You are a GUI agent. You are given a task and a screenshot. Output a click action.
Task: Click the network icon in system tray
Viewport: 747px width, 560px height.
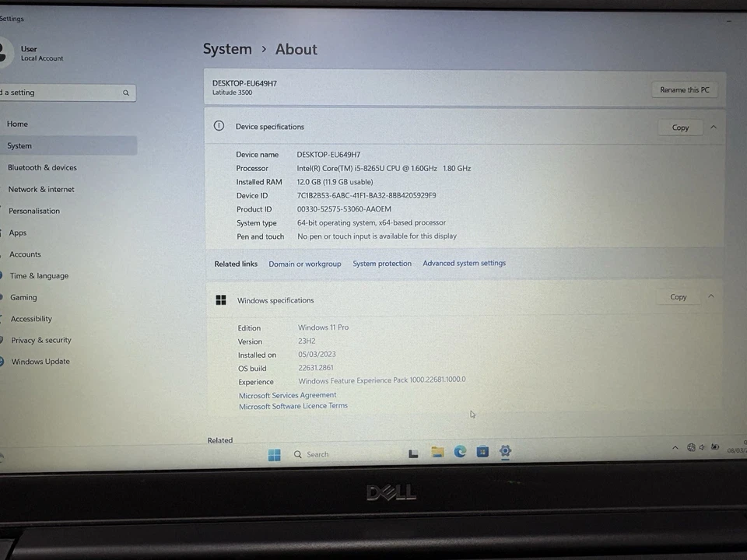coord(691,447)
